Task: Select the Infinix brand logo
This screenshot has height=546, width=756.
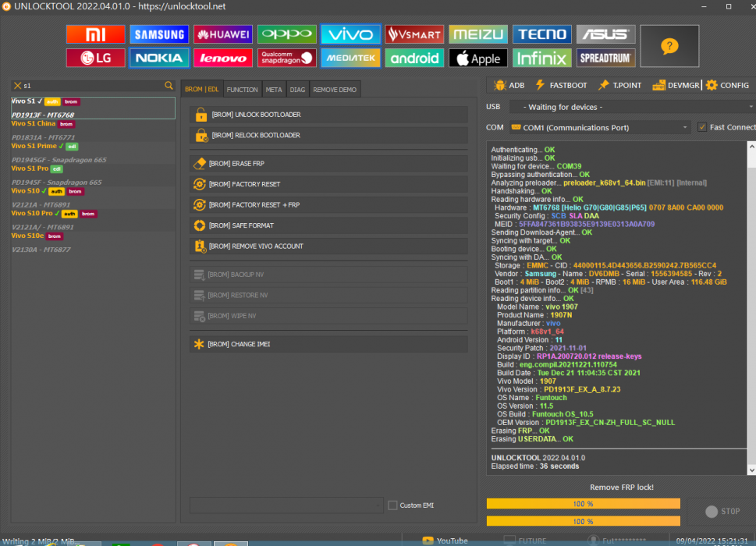Action: 542,58
